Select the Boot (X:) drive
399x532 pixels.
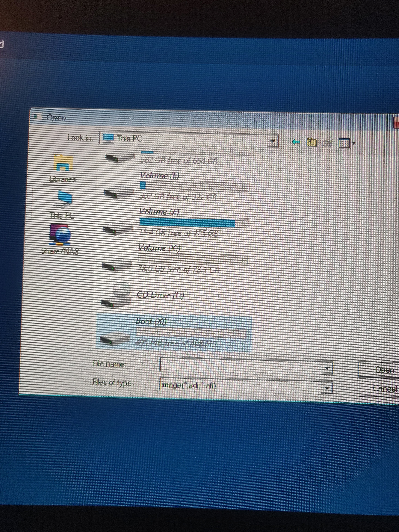(151, 322)
